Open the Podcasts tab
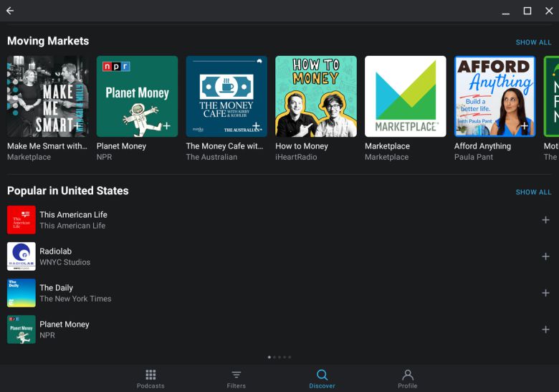The image size is (559, 392). [150, 378]
